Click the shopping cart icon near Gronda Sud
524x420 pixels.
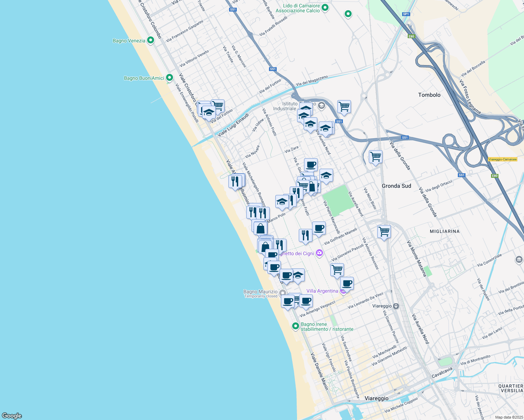pyautogui.click(x=375, y=156)
